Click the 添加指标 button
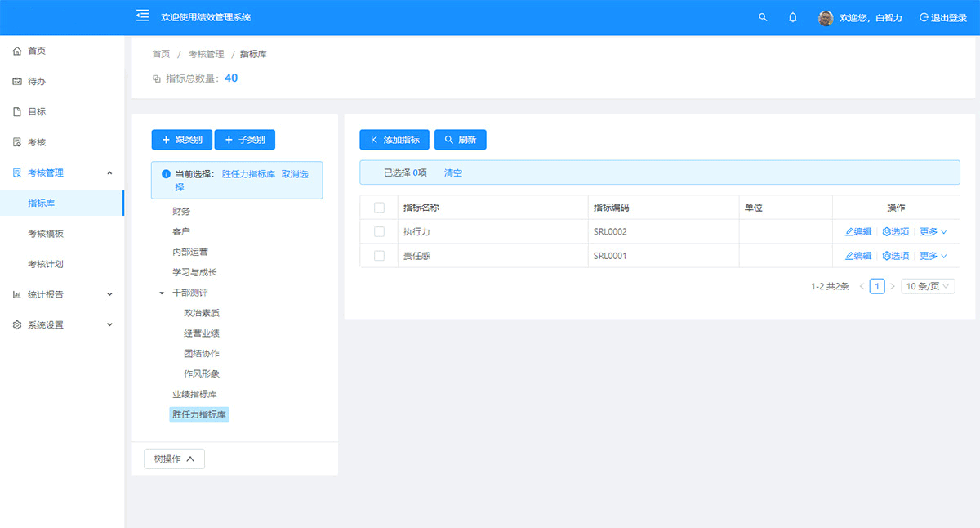 [x=394, y=140]
